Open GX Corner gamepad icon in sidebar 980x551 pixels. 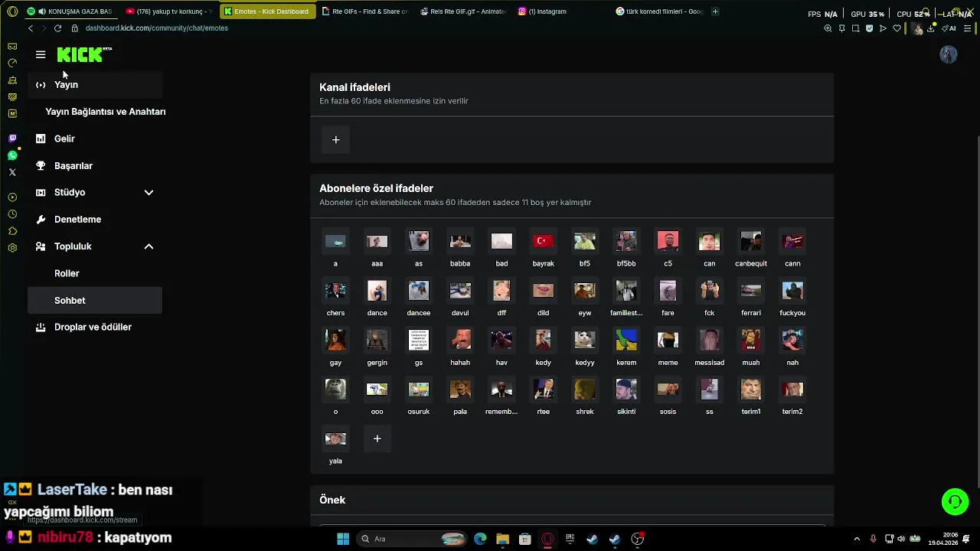(12, 47)
